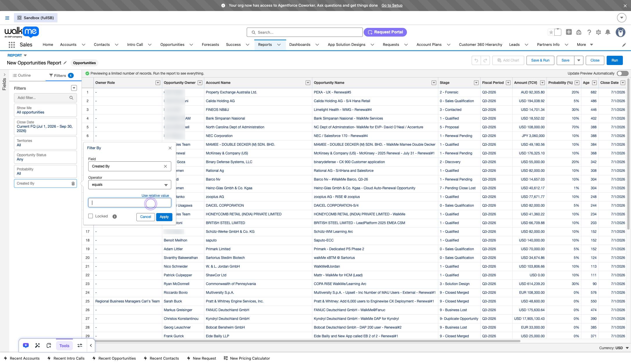Close the Filter By popup
631x364 pixels.
pos(170,148)
